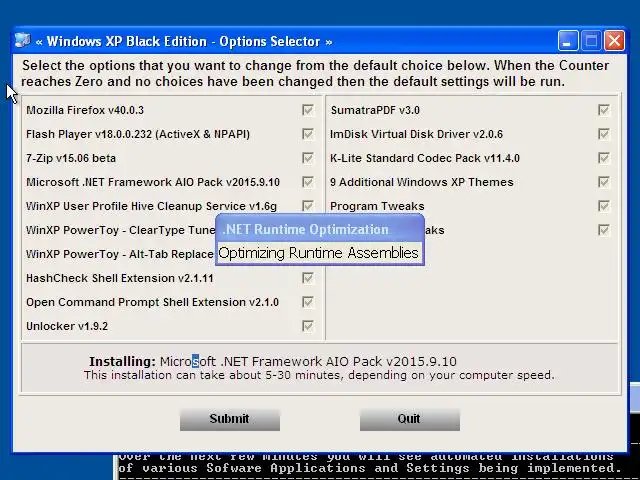This screenshot has height=480, width=640.
Task: Click HashCheck Shell Extension v2.1.11 label
Action: coord(120,278)
